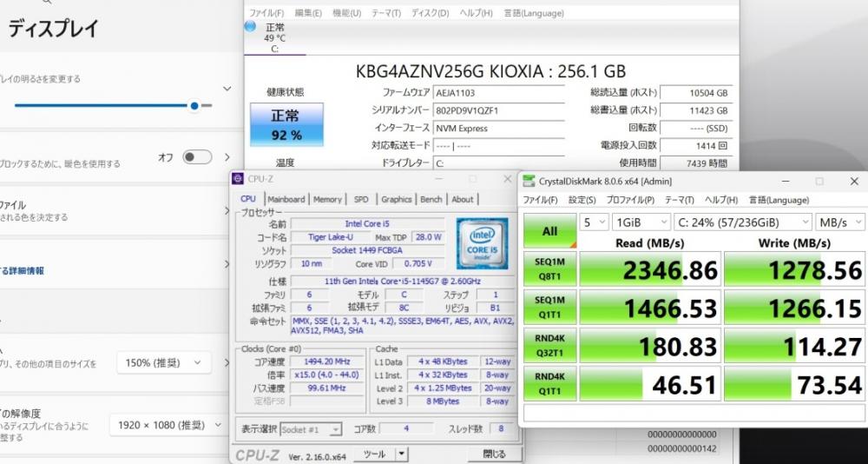Open the Socket #1 selection dropdown in CPU-Z
The image size is (868, 464).
(311, 429)
